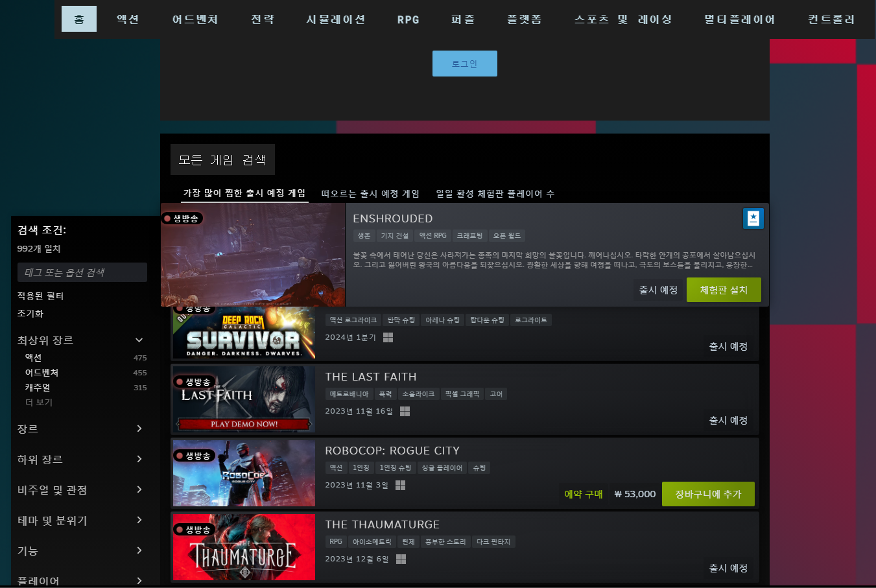Click the 크래프팅 tag on Enshrouded
Viewport: 876px width, 588px height.
click(469, 236)
